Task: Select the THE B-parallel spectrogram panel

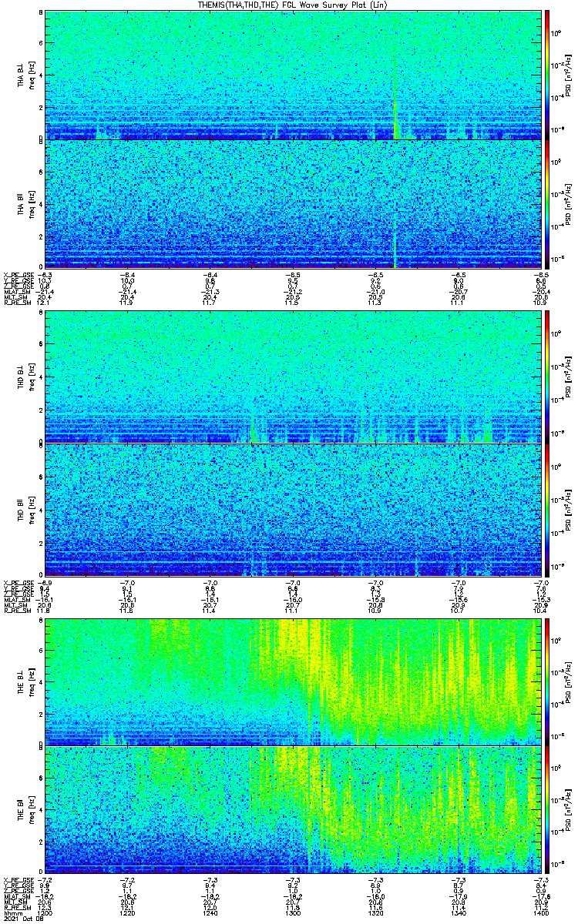Action: 291,809
